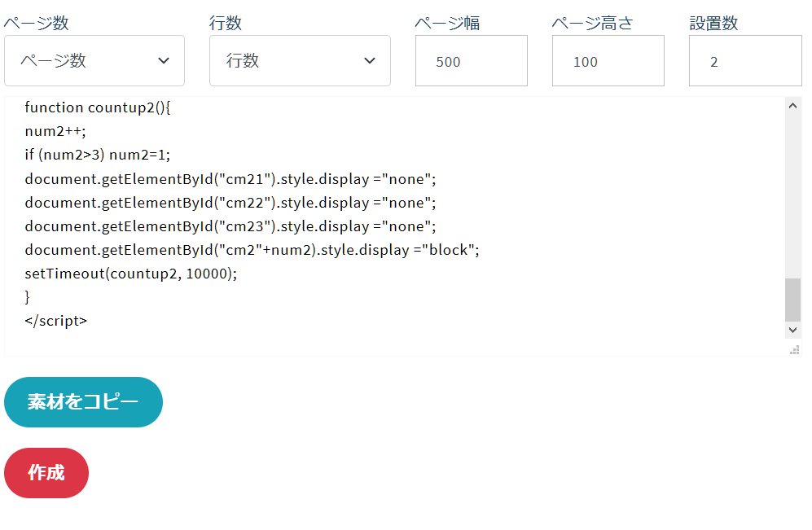Focus the 設置数 field showing 2
This screenshot has width=812, height=530.
[745, 60]
